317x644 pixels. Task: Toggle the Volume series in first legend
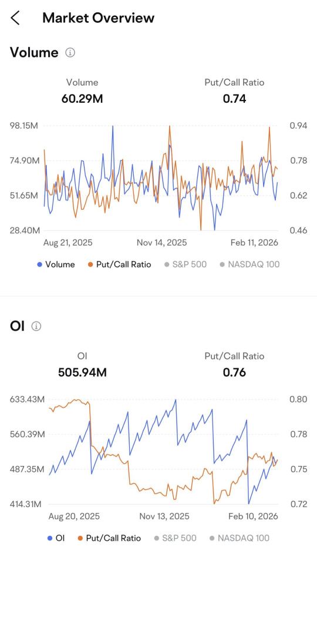click(56, 264)
